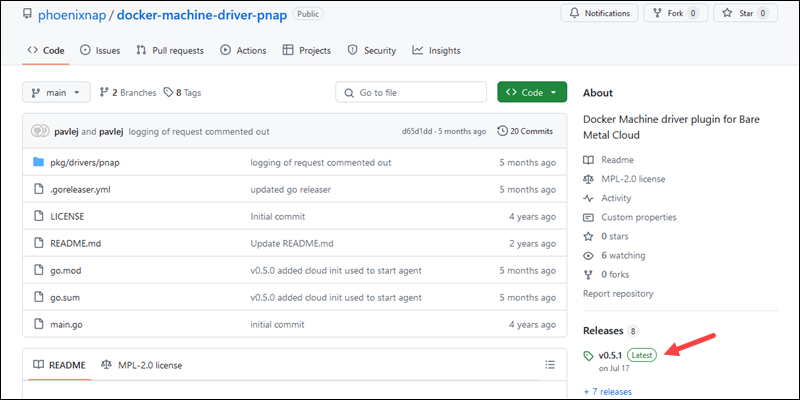Click the pkg/drivers/pnap folder icon

coord(38,162)
